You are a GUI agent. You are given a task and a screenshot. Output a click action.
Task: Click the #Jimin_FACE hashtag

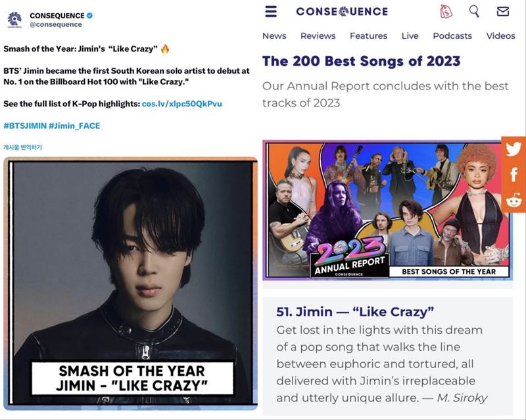pyautogui.click(x=74, y=126)
